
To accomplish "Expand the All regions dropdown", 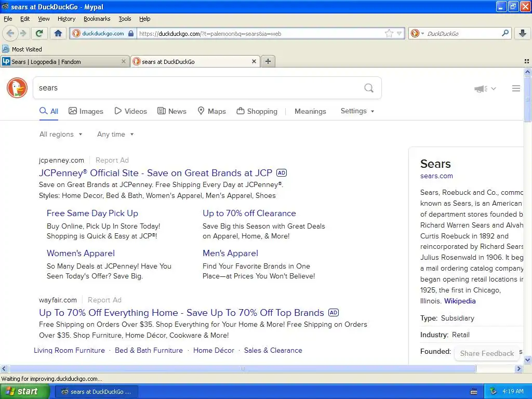I will point(61,135).
